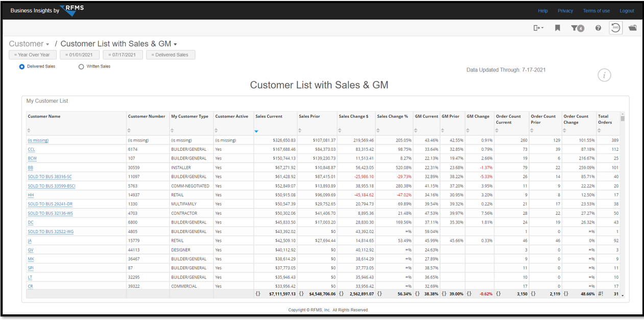Click the My Customer List panel title
This screenshot has width=644, height=320.
[x=47, y=101]
